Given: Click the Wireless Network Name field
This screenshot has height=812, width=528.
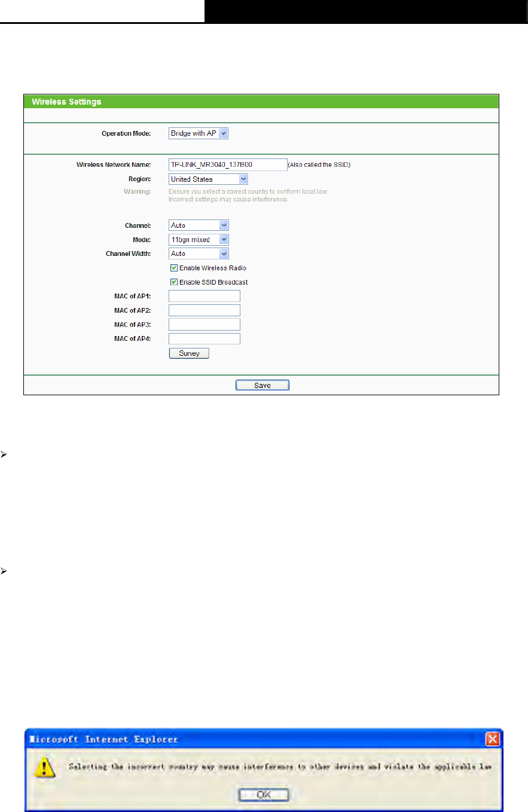Looking at the screenshot, I should coord(228,164).
